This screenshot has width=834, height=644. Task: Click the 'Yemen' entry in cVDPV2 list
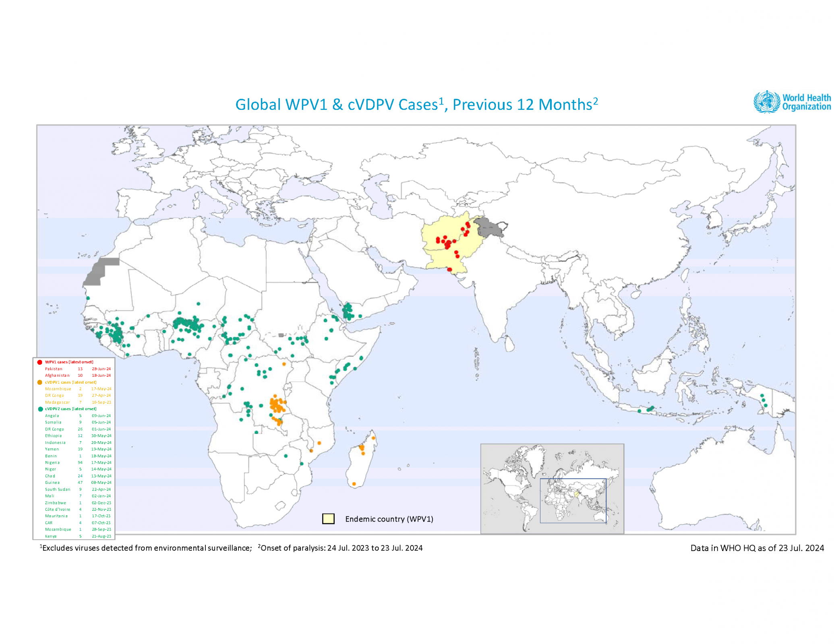(52, 449)
